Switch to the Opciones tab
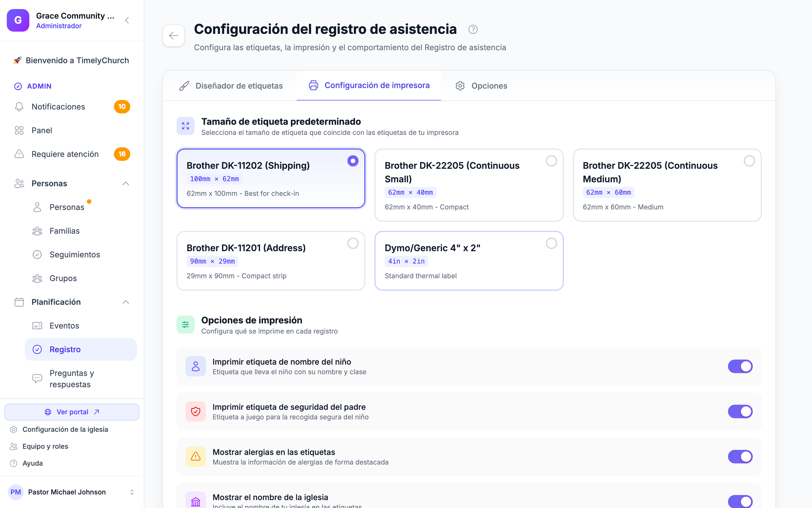 tap(481, 86)
